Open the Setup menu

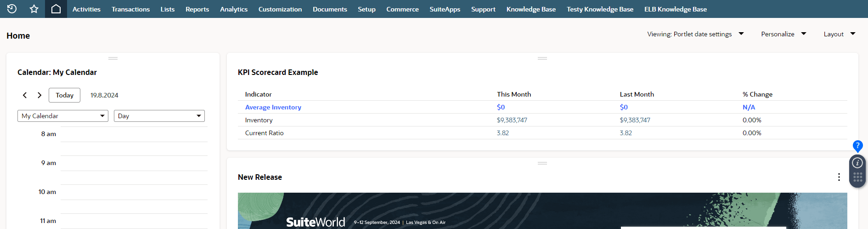(x=366, y=9)
